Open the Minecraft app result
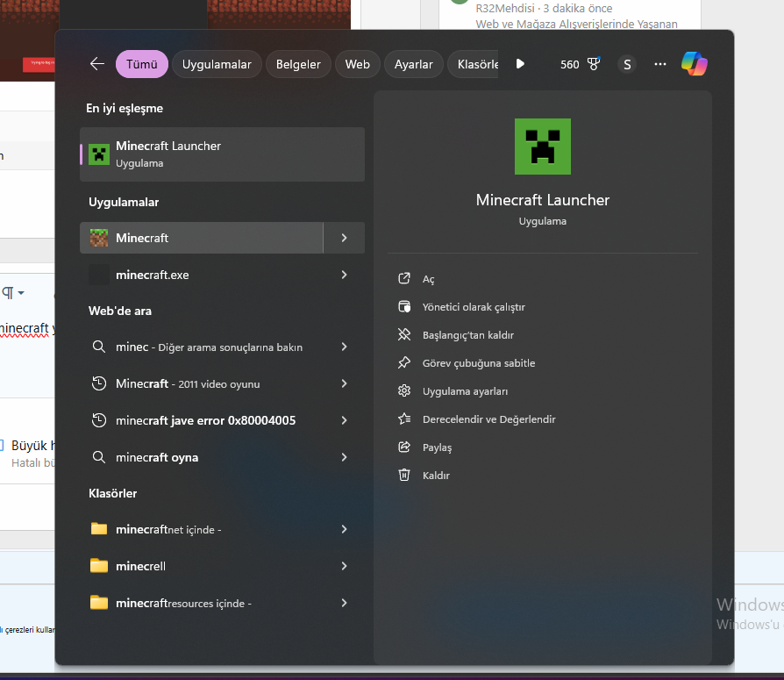 (x=202, y=238)
